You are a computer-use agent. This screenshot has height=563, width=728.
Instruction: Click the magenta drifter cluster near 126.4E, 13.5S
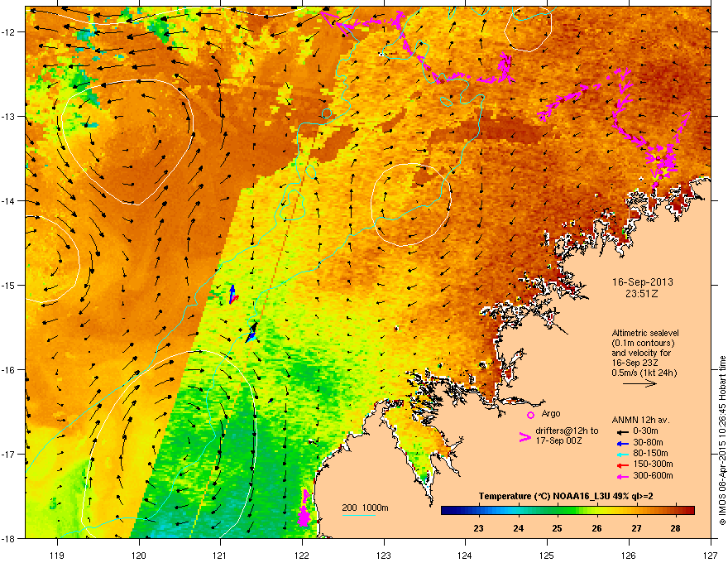663,161
